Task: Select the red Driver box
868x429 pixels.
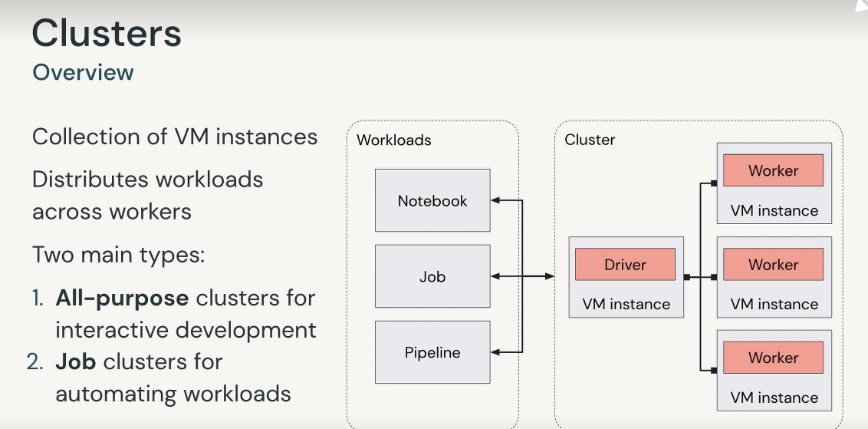Action: tap(625, 264)
